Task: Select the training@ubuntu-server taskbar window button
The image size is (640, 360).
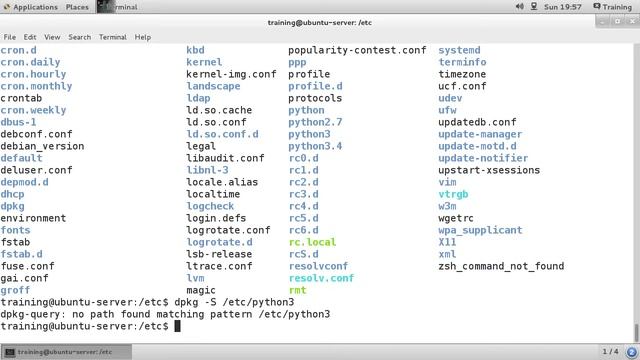Action: click(66, 352)
